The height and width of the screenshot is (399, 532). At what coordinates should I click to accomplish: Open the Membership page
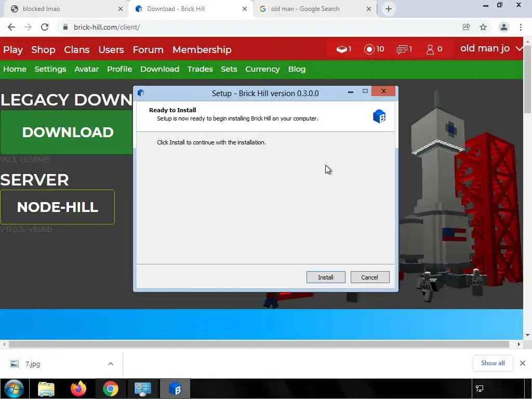202,49
